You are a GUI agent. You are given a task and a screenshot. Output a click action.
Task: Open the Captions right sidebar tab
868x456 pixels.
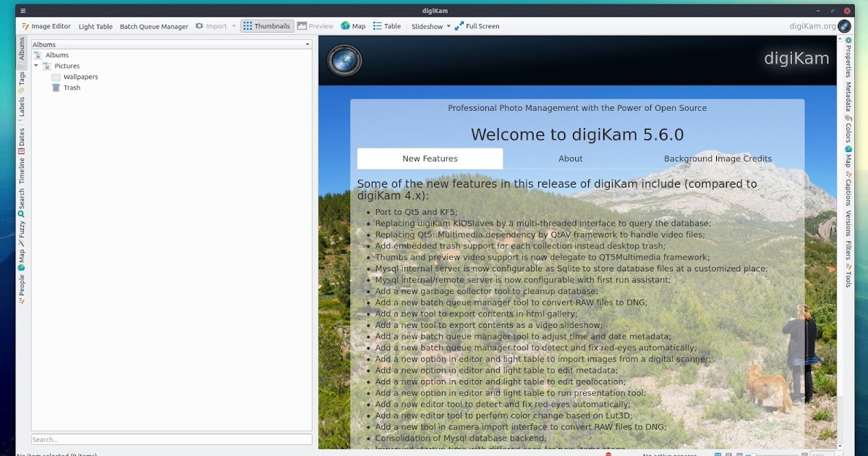[x=848, y=189]
